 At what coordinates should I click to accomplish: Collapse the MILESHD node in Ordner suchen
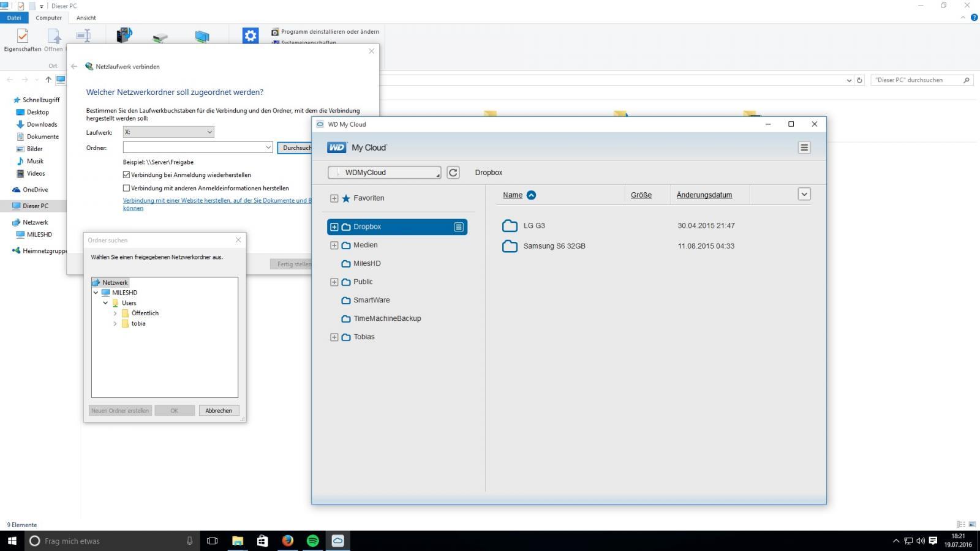point(96,293)
